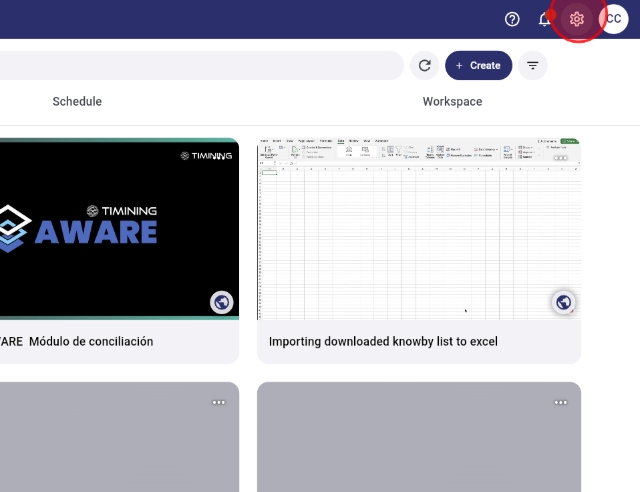This screenshot has height=492, width=640.
Task: Click into the search bar field
Action: click(x=202, y=65)
